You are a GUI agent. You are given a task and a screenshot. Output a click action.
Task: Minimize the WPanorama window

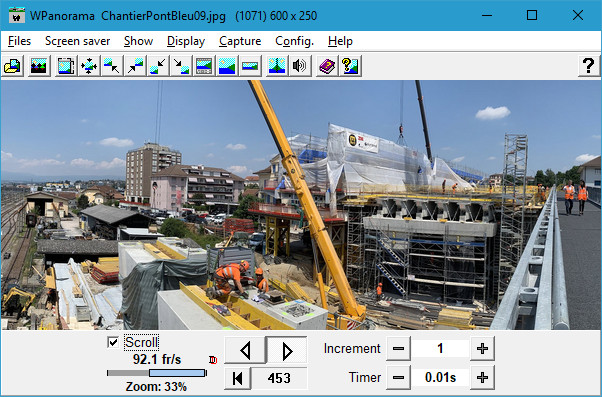[x=487, y=15]
